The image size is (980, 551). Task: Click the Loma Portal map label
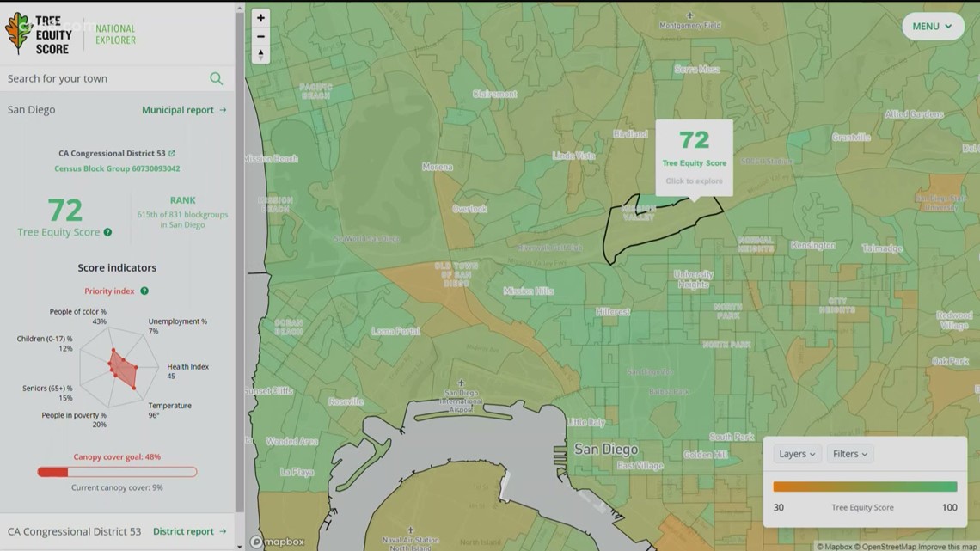(395, 331)
